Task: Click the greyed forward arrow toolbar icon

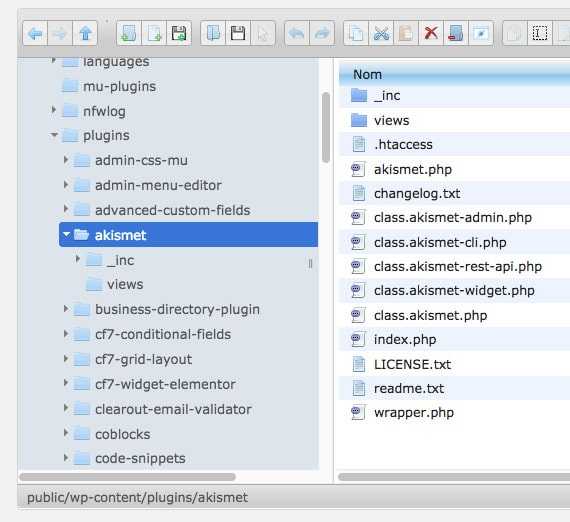Action: pyautogui.click(x=60, y=33)
